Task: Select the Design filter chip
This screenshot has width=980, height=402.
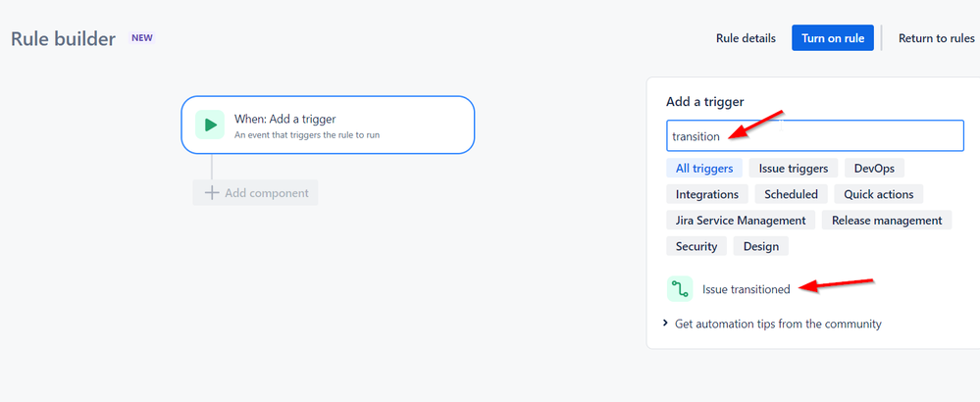Action: coord(761,246)
